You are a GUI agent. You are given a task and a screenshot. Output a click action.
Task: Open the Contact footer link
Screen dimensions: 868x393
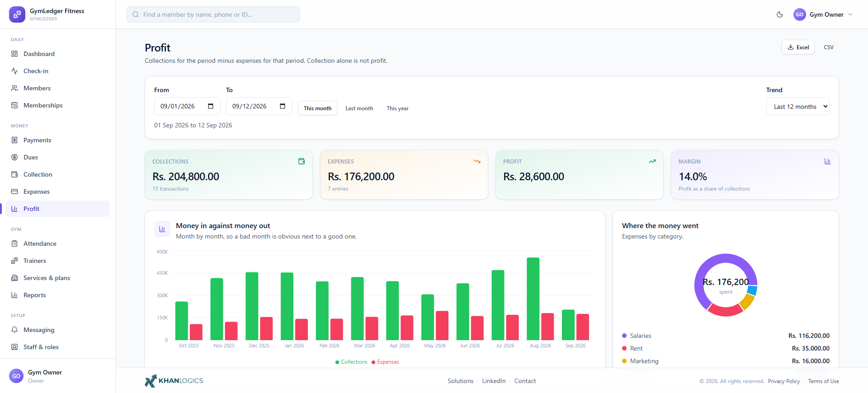point(525,381)
